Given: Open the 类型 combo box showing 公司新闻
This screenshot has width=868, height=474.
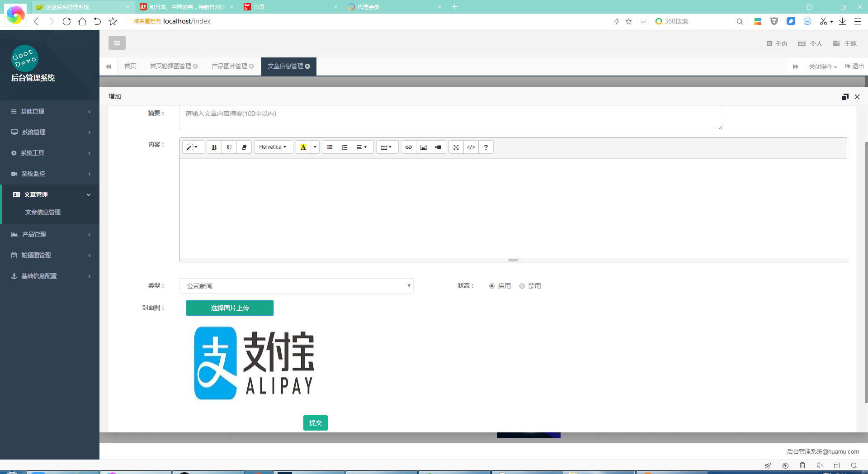Looking at the screenshot, I should [x=297, y=286].
